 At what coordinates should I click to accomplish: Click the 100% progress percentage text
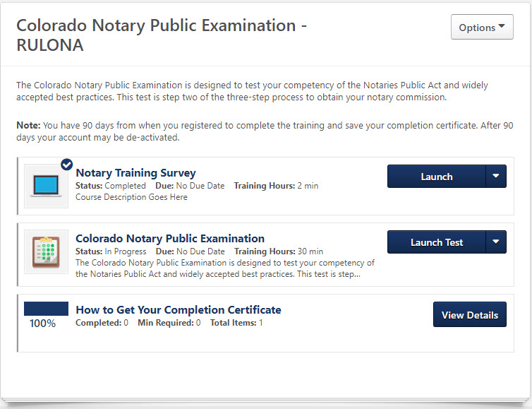pyautogui.click(x=43, y=323)
